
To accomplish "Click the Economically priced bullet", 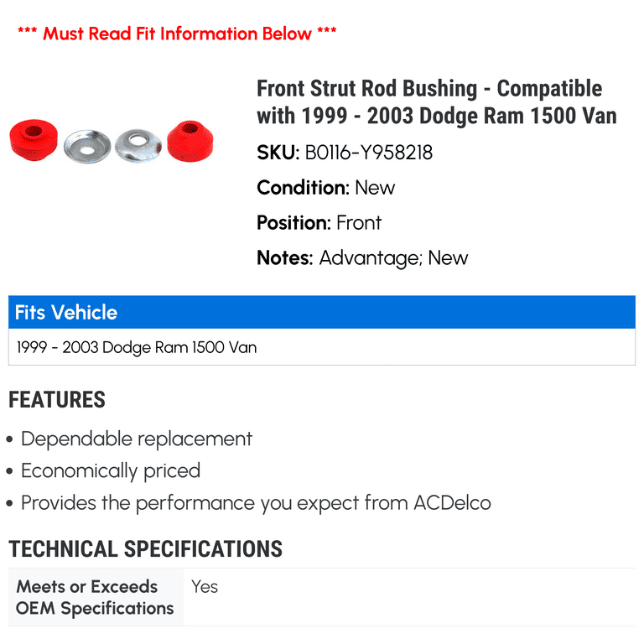I will click(111, 470).
